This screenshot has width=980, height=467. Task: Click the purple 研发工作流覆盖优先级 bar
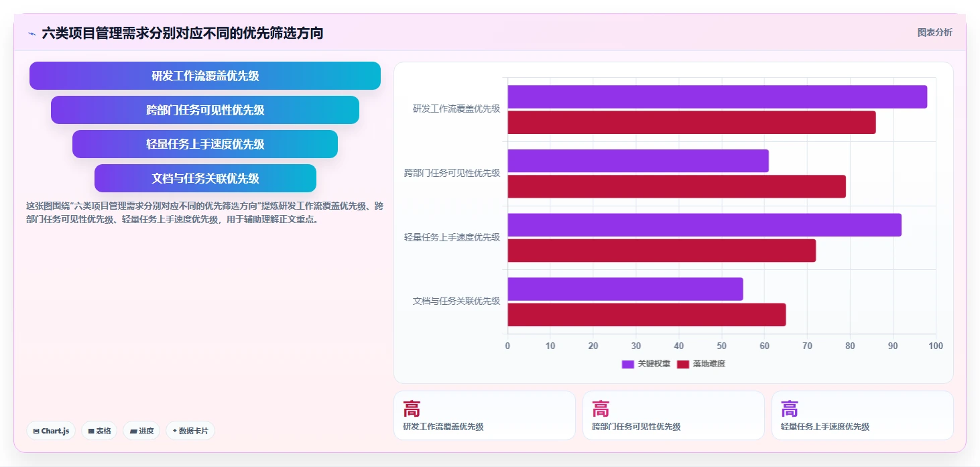coord(717,97)
